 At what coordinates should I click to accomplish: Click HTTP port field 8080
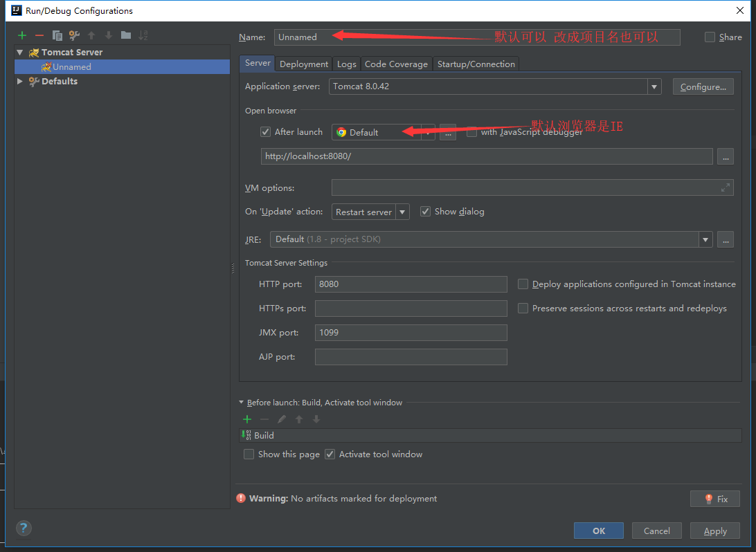[411, 284]
